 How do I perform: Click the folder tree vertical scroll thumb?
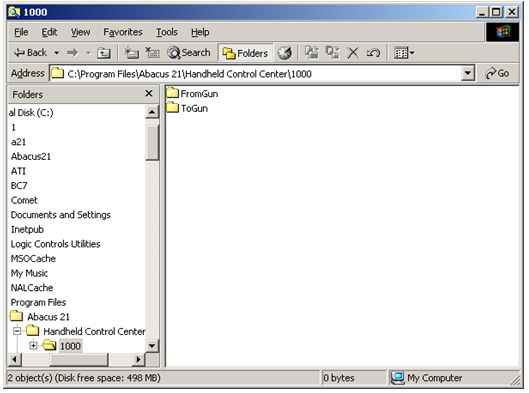tap(152, 142)
